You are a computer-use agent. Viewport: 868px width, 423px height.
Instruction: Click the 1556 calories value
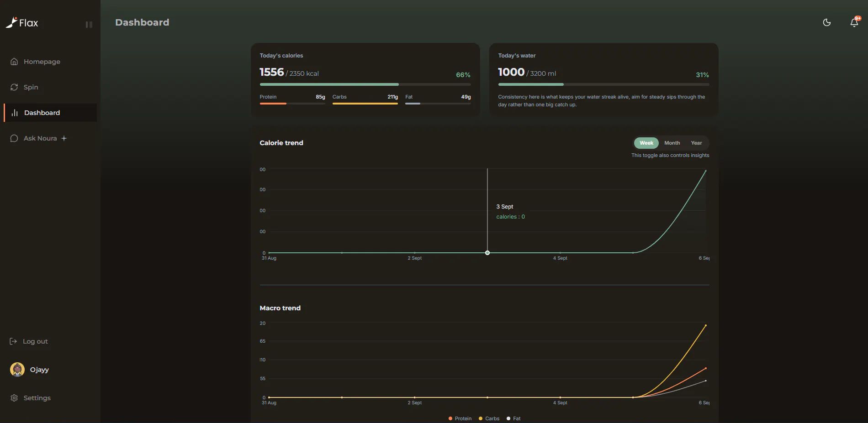(272, 72)
